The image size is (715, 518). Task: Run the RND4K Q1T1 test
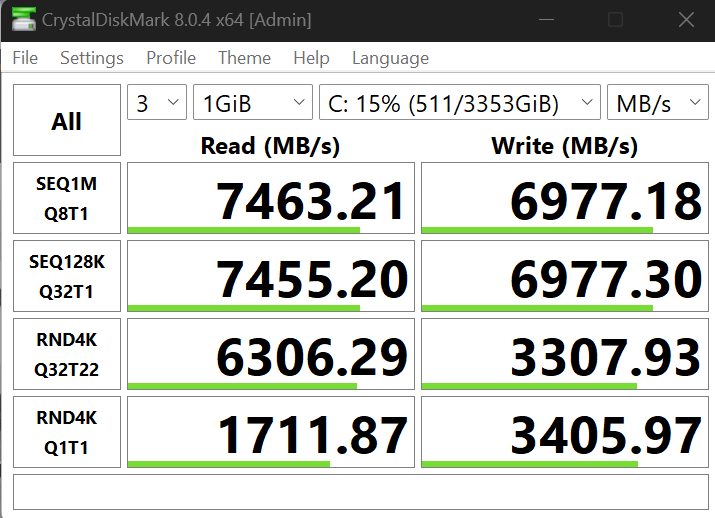coord(66,432)
